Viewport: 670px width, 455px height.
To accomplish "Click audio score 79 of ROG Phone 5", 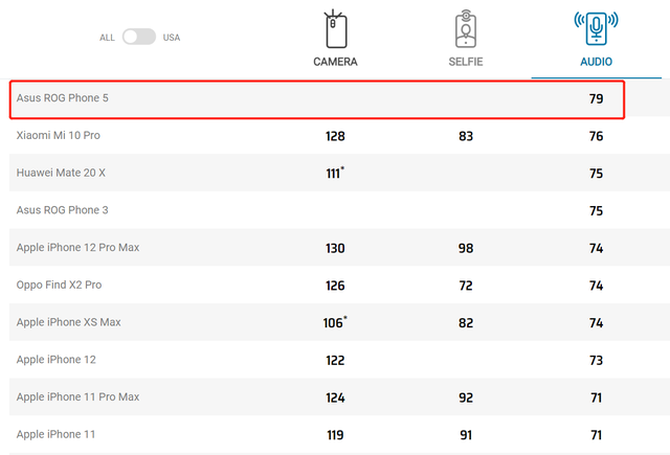I will tap(596, 99).
